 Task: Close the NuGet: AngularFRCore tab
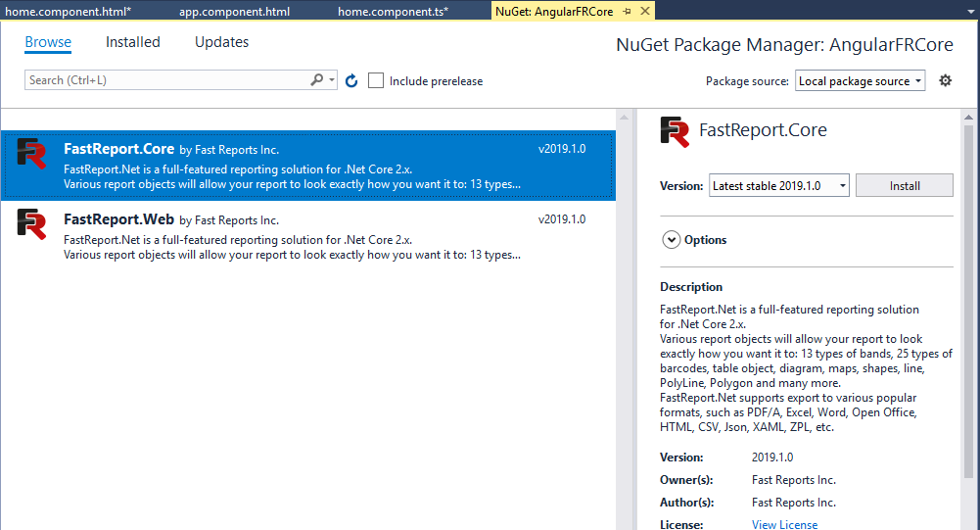[642, 11]
